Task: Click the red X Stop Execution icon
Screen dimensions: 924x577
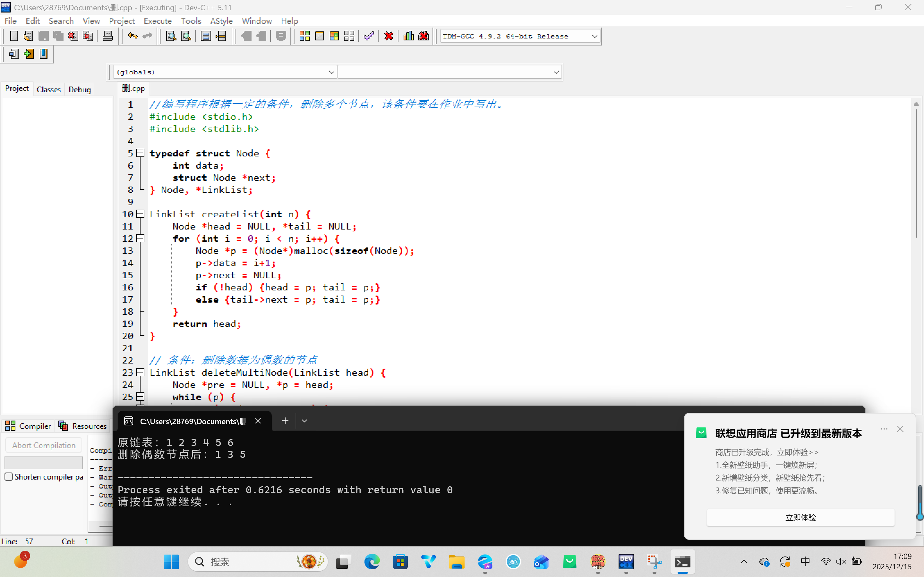Action: [389, 36]
